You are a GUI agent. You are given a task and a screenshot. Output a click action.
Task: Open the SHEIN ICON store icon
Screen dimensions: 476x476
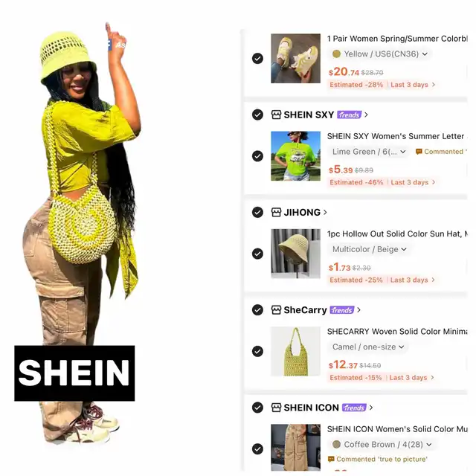point(276,408)
